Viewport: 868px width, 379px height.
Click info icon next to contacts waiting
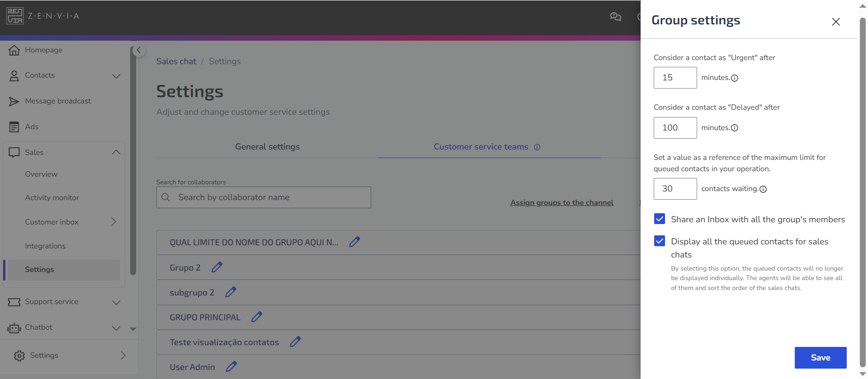tap(763, 189)
